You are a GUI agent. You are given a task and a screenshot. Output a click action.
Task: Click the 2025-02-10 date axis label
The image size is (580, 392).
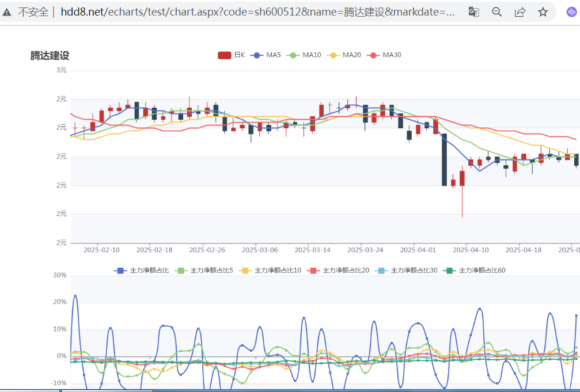point(101,250)
